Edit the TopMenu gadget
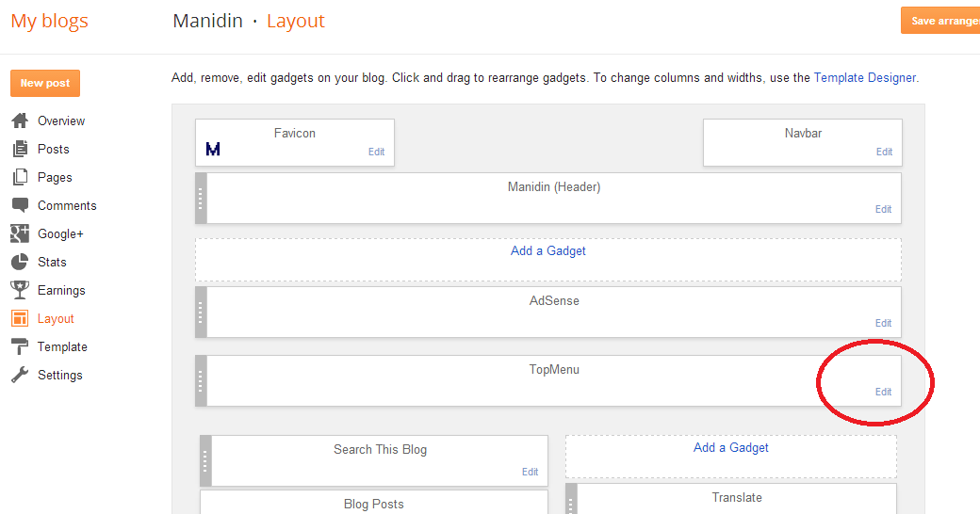 [883, 392]
